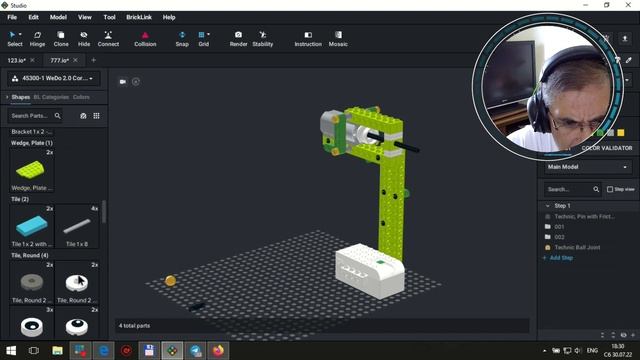This screenshot has height=360, width=640.
Task: Open the BrickLink menu
Action: pos(139,17)
